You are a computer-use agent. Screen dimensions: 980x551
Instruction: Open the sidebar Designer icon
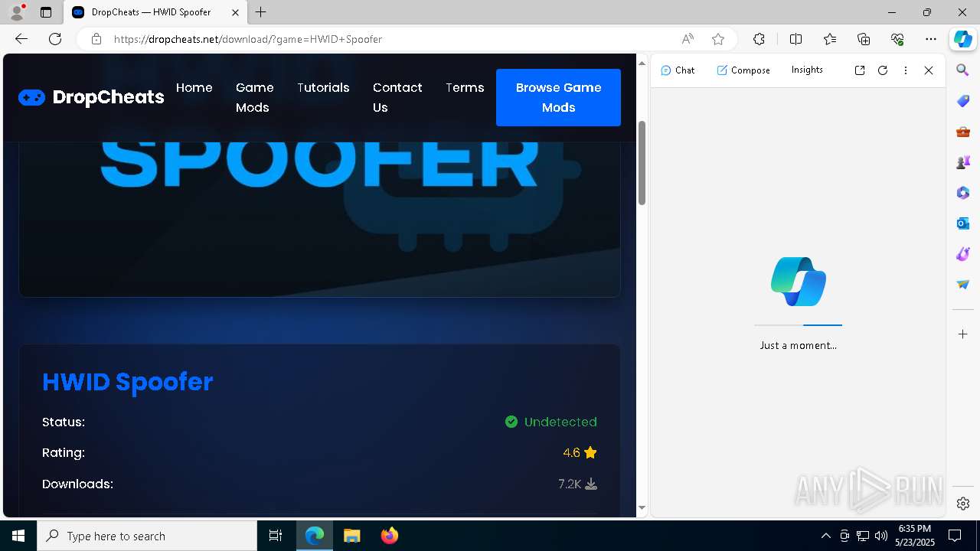point(963,254)
